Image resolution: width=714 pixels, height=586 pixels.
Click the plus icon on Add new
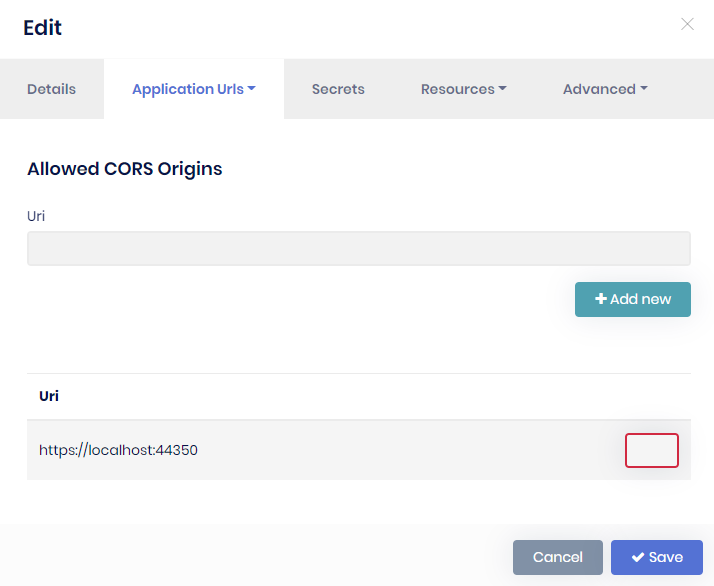pos(601,299)
